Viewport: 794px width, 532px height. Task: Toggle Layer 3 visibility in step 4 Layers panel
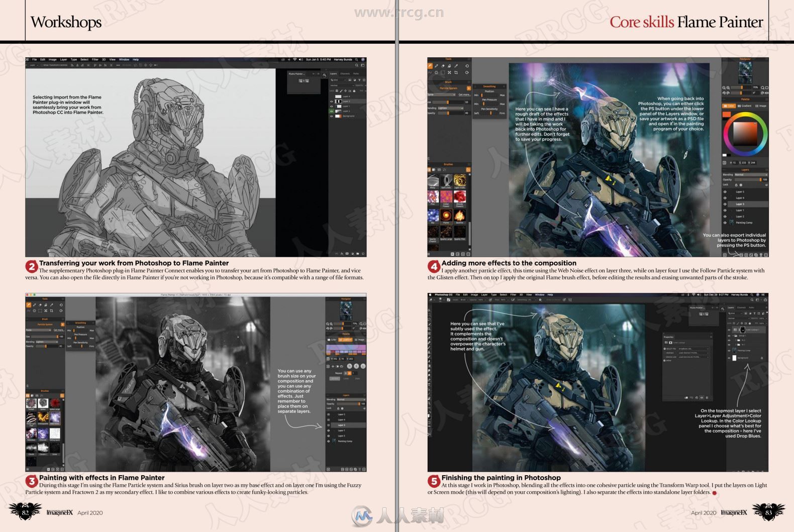point(725,204)
